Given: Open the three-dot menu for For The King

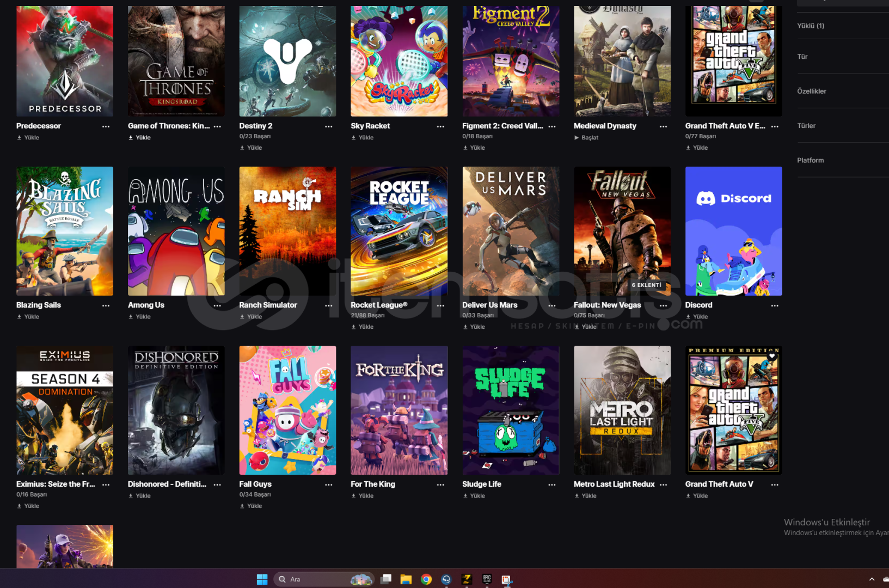Looking at the screenshot, I should point(440,485).
